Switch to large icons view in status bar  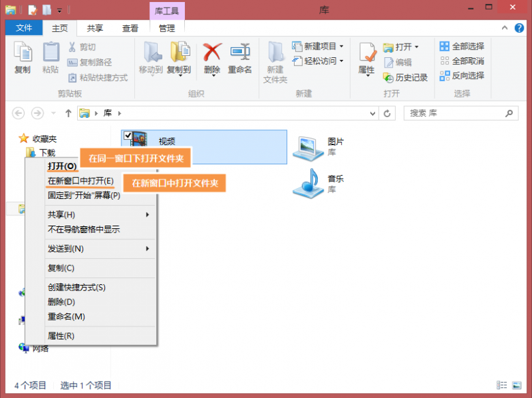pos(518,385)
